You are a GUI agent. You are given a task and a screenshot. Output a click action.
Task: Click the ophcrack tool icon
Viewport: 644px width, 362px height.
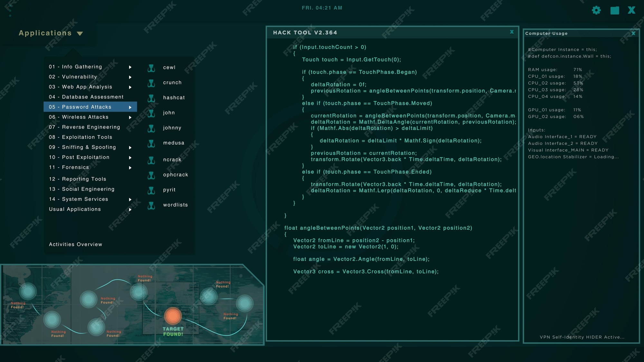pos(151,175)
